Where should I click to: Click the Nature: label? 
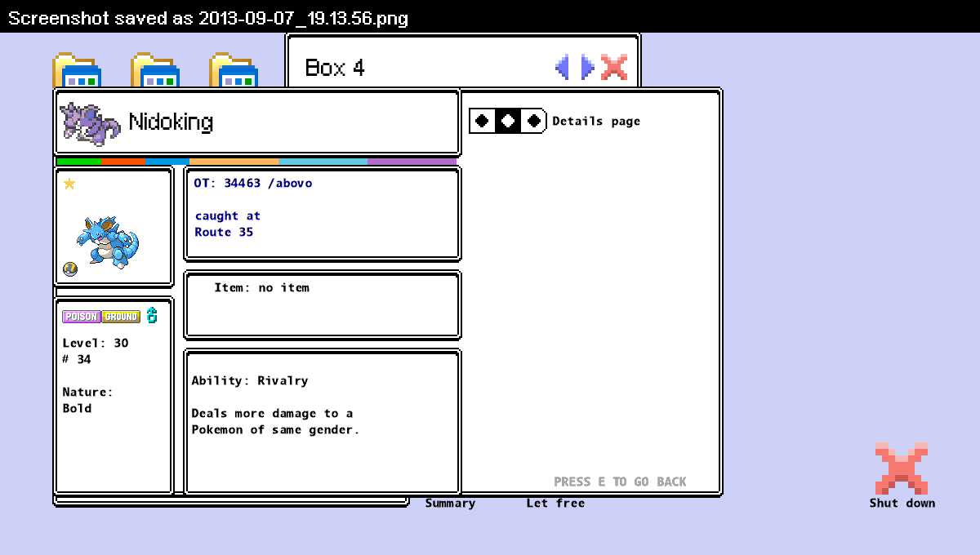88,393
